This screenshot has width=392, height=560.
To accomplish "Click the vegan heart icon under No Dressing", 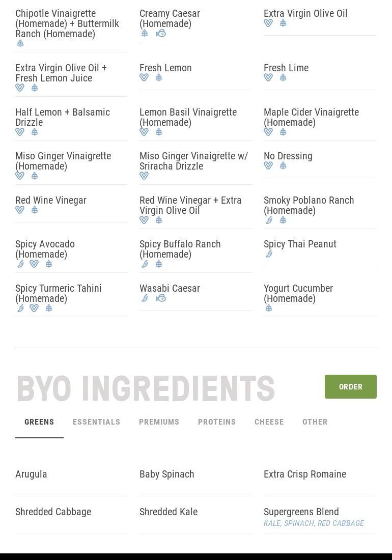I will pyautogui.click(x=268, y=166).
